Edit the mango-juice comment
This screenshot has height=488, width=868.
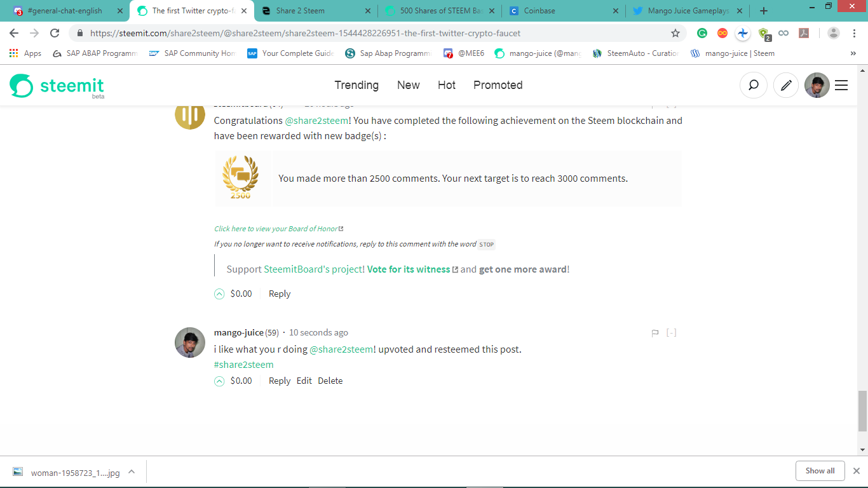[x=304, y=381]
